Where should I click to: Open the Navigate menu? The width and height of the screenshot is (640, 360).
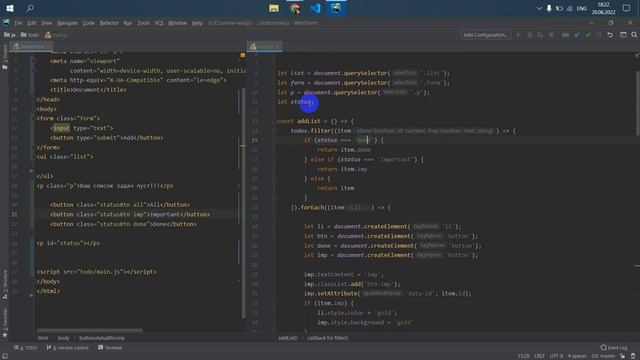click(x=67, y=23)
